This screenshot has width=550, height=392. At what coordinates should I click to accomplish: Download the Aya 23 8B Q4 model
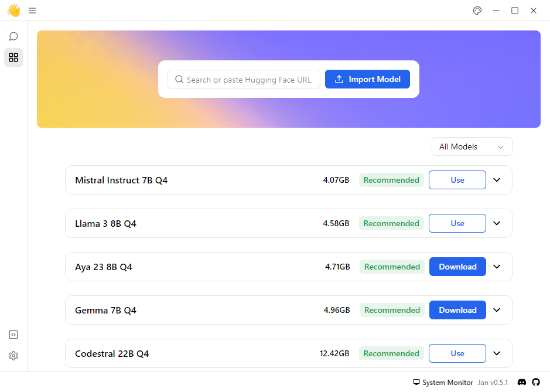[457, 267]
